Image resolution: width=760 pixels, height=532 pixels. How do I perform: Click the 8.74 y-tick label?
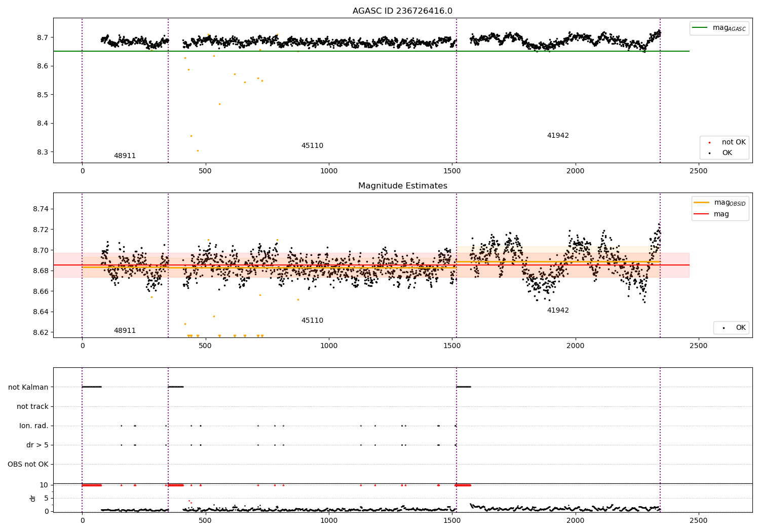(x=40, y=209)
